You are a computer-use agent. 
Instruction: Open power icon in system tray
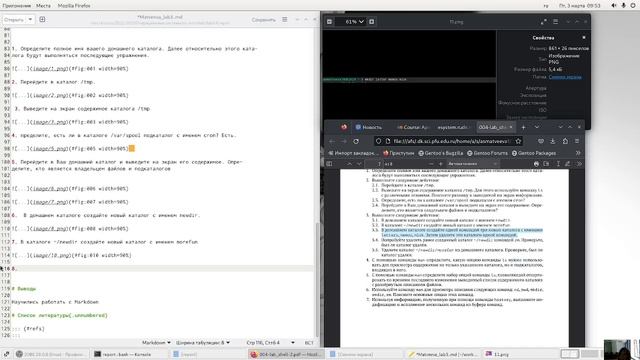coord(633,6)
